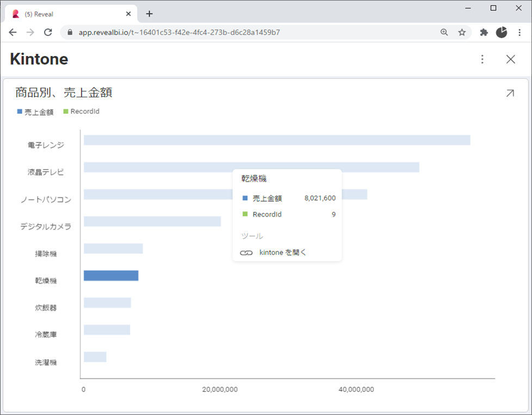
Task: Click the デジタルカメラ axis label
Action: [46, 226]
